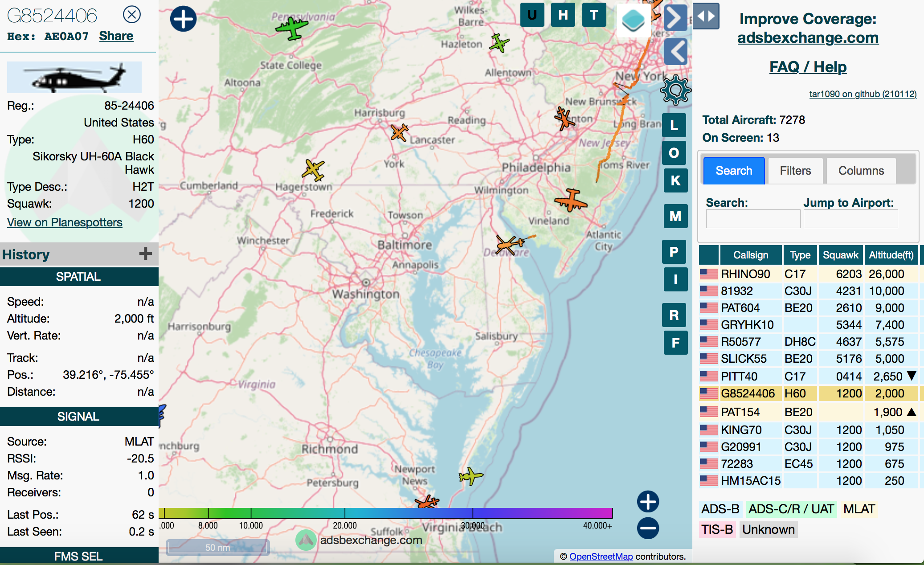Open the Share link
The image size is (924, 565).
[116, 36]
